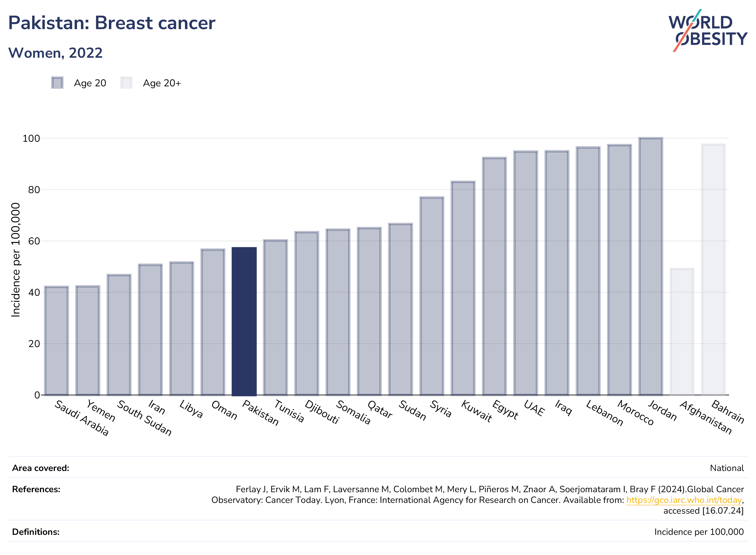Select the Lebanon bar

pos(588,271)
